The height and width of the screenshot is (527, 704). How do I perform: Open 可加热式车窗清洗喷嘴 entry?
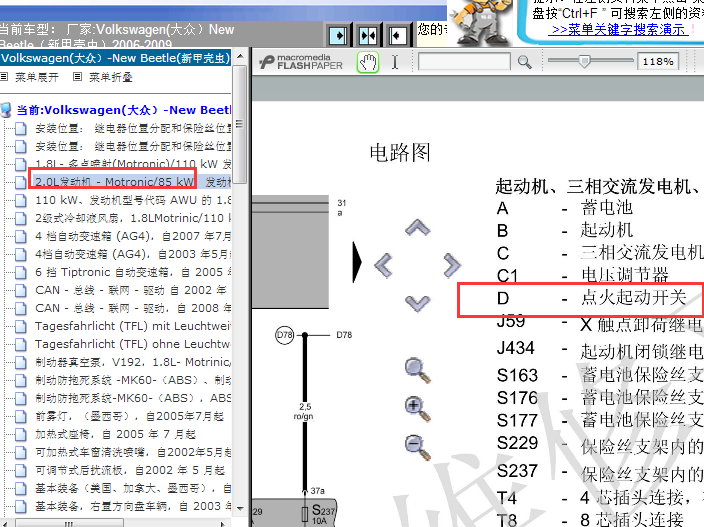(x=133, y=452)
